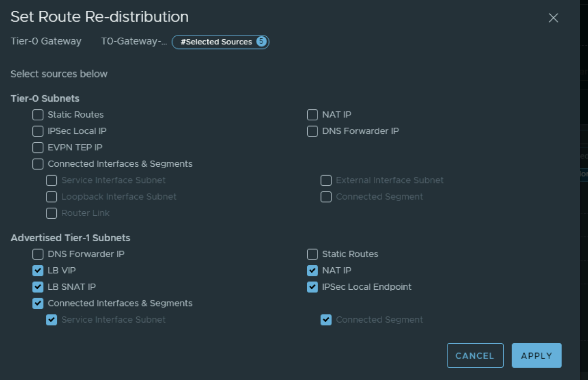588x380 pixels.
Task: Cancel the Set Route Re-distribution dialog
Action: point(475,355)
